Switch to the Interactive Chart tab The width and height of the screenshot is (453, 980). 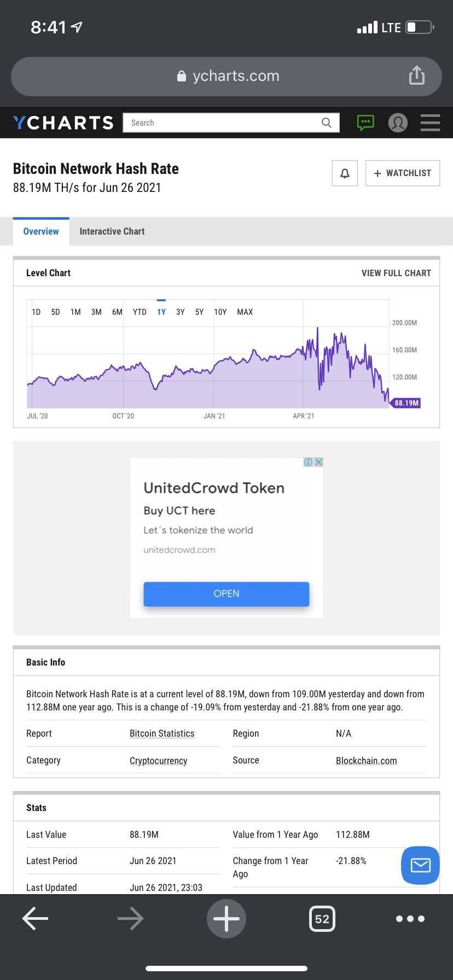[112, 231]
